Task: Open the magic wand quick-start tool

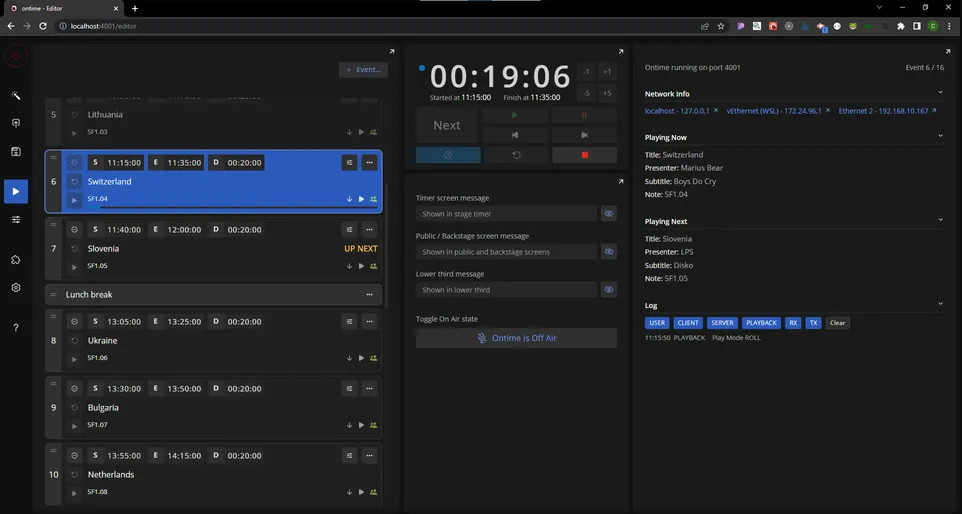Action: point(16,95)
